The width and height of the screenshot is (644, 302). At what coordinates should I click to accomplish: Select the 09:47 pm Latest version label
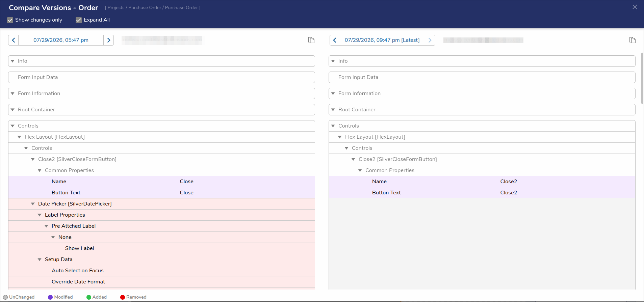coord(382,40)
